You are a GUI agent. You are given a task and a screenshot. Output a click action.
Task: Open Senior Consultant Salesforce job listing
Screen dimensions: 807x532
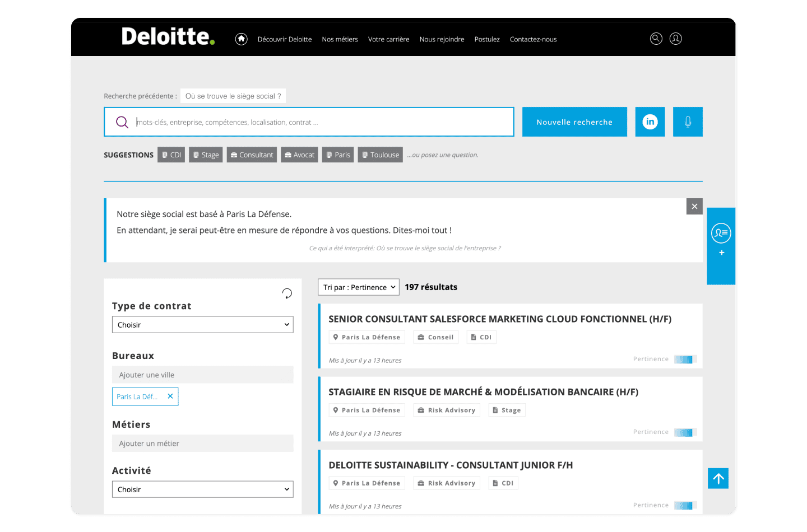[x=499, y=319]
